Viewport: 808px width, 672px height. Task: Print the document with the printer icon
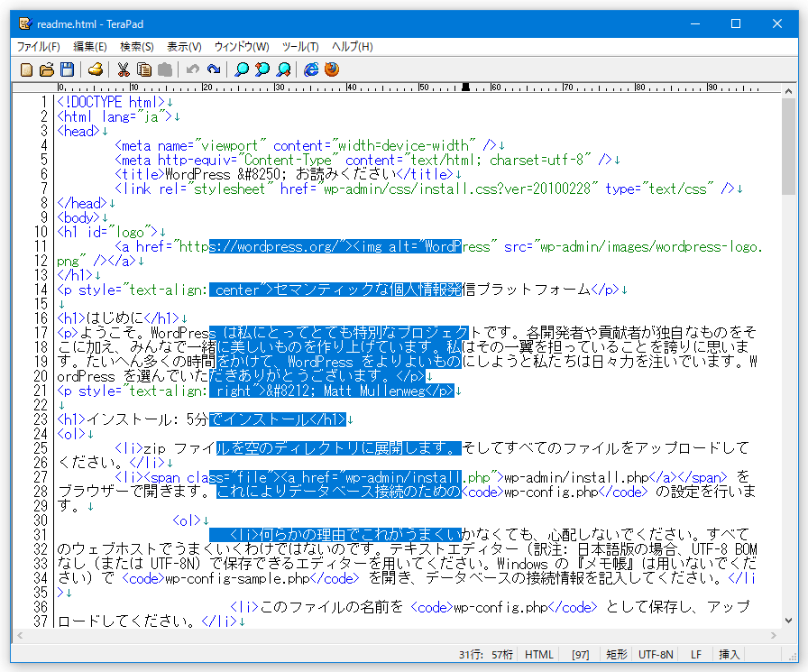click(96, 69)
